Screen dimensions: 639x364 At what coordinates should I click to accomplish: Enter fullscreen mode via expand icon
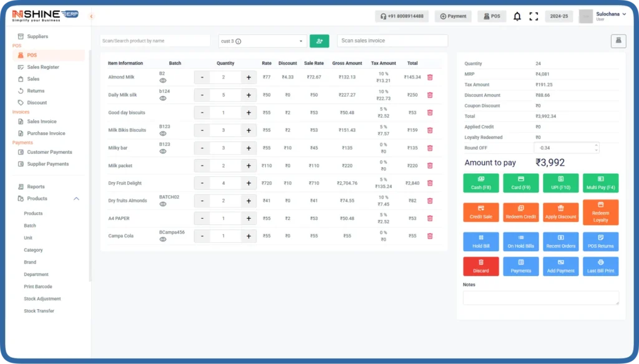coord(534,16)
